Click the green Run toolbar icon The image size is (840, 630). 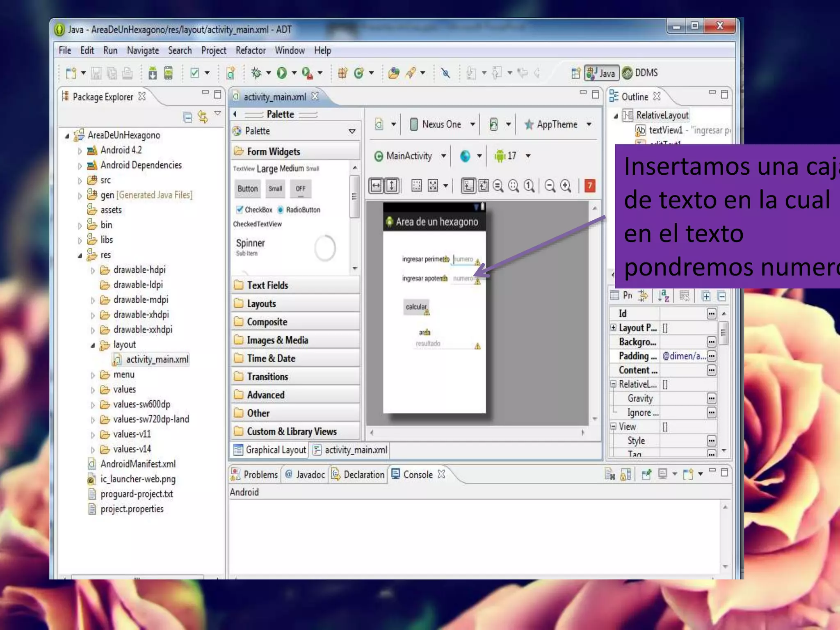pos(281,73)
